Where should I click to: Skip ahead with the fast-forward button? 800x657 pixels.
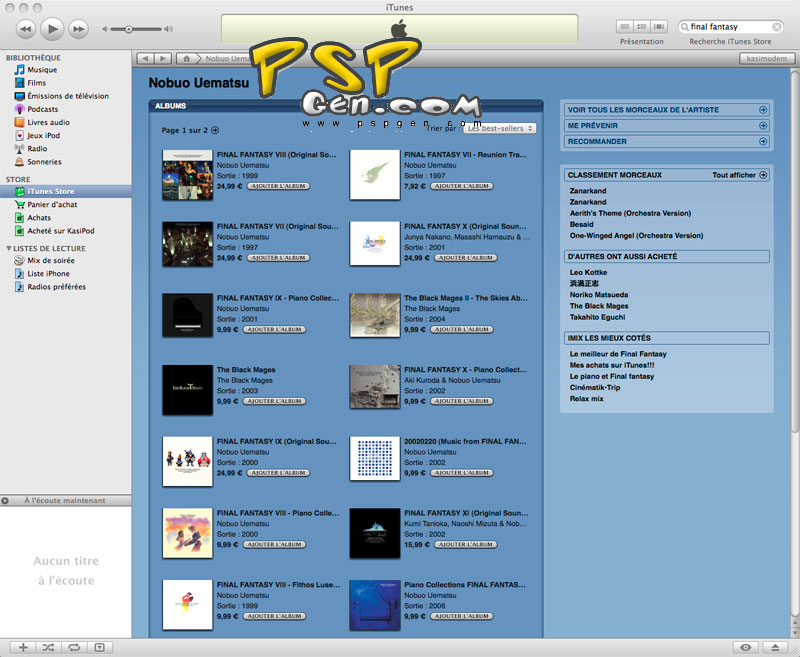coord(79,29)
